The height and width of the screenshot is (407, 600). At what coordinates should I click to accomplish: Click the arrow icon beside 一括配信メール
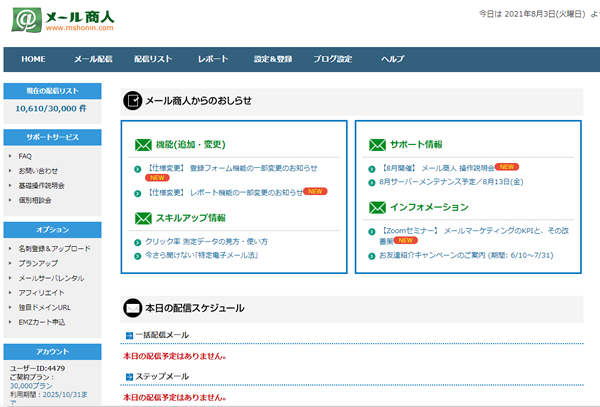(x=129, y=335)
